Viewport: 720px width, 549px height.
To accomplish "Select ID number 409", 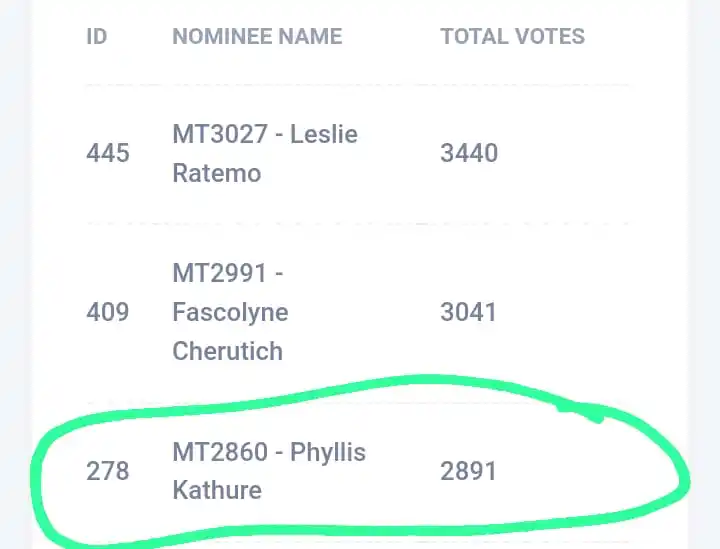I will (108, 312).
